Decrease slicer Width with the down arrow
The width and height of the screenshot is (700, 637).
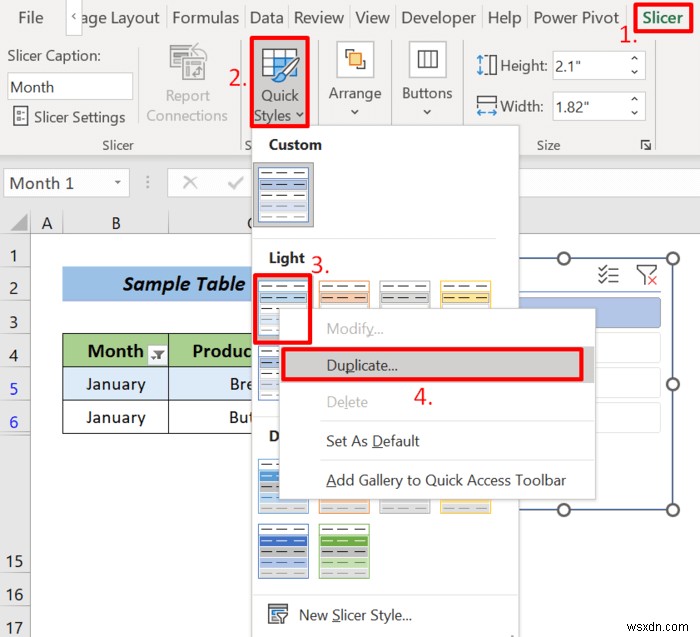coord(634,112)
